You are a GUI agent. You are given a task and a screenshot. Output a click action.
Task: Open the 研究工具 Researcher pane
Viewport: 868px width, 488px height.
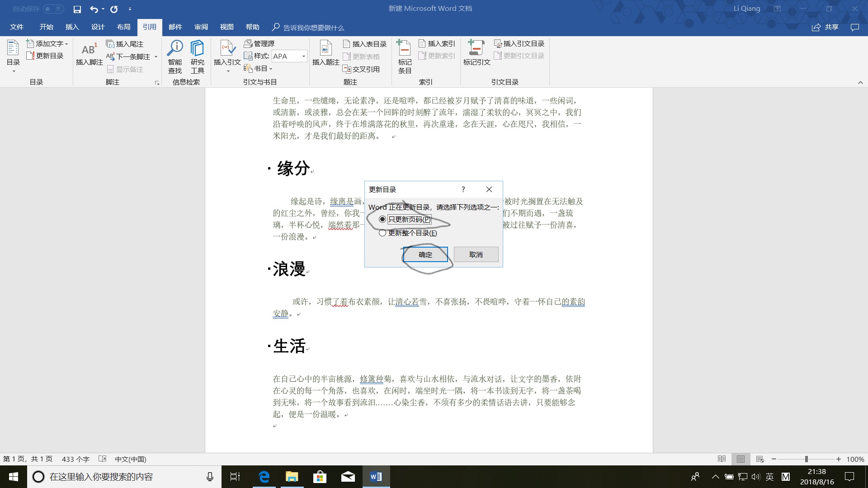[197, 56]
